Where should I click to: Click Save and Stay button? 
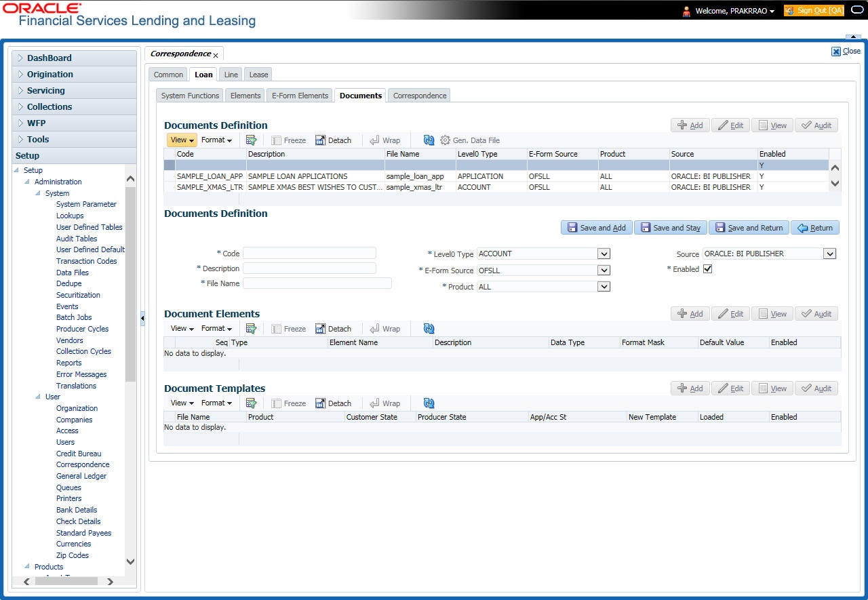(x=671, y=228)
